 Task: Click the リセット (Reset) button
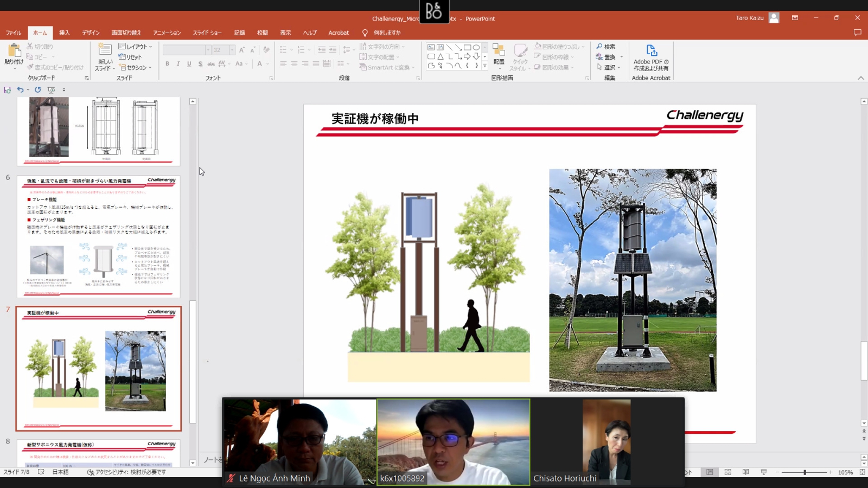coord(130,57)
